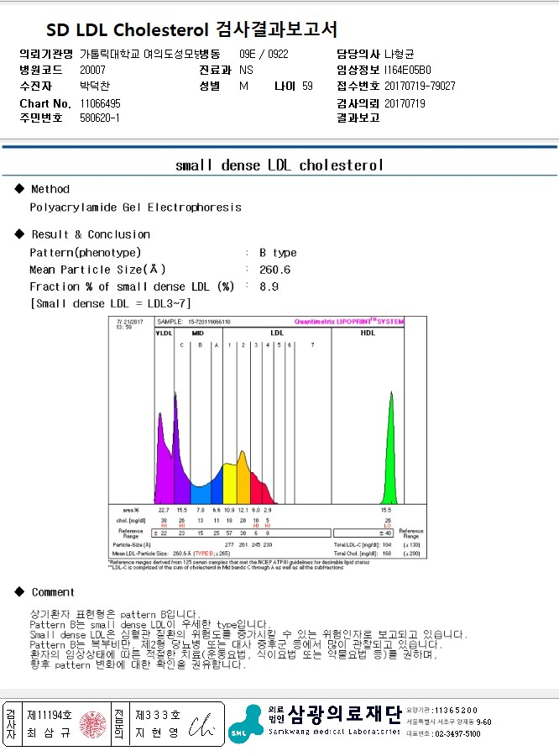Click the 'Pattern(phenotype)' label
This screenshot has height=756, width=559.
pos(86,253)
